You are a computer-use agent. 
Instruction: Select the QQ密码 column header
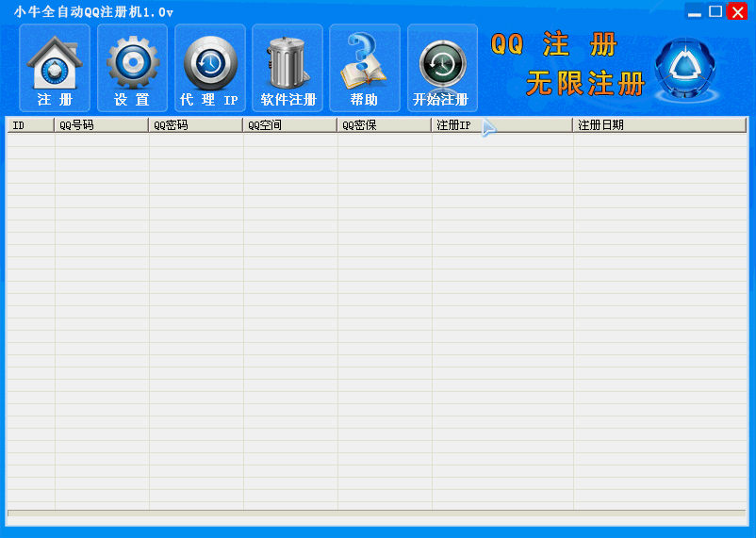[195, 125]
